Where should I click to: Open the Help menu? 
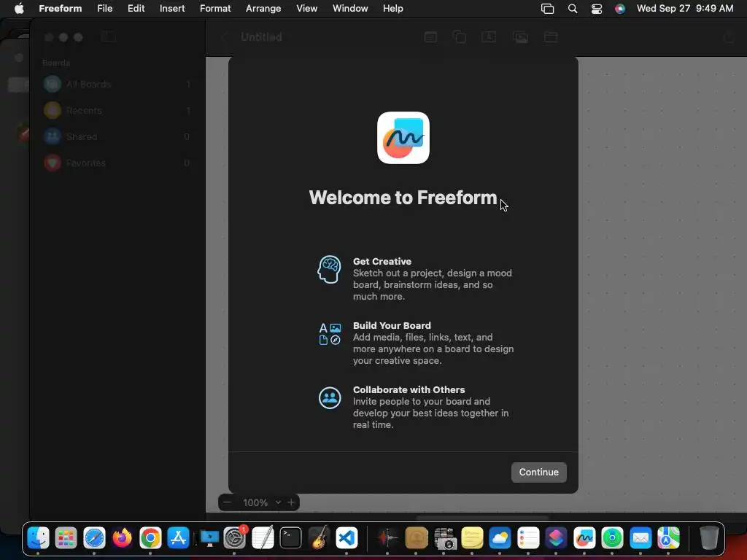[393, 8]
